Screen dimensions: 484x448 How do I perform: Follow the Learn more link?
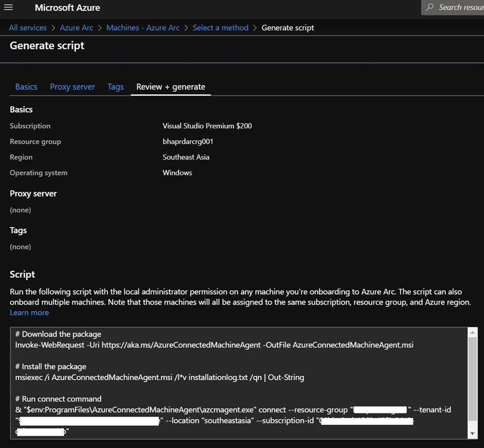[29, 313]
